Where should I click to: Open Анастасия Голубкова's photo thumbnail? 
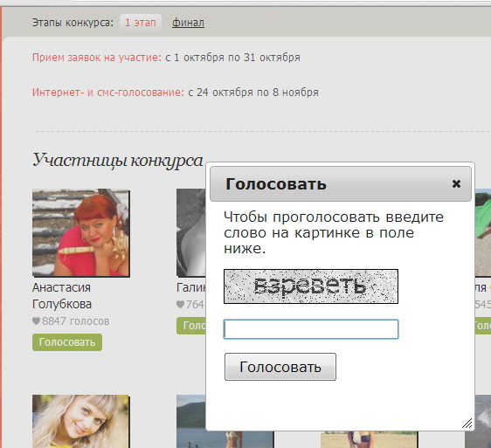pyautogui.click(x=81, y=233)
